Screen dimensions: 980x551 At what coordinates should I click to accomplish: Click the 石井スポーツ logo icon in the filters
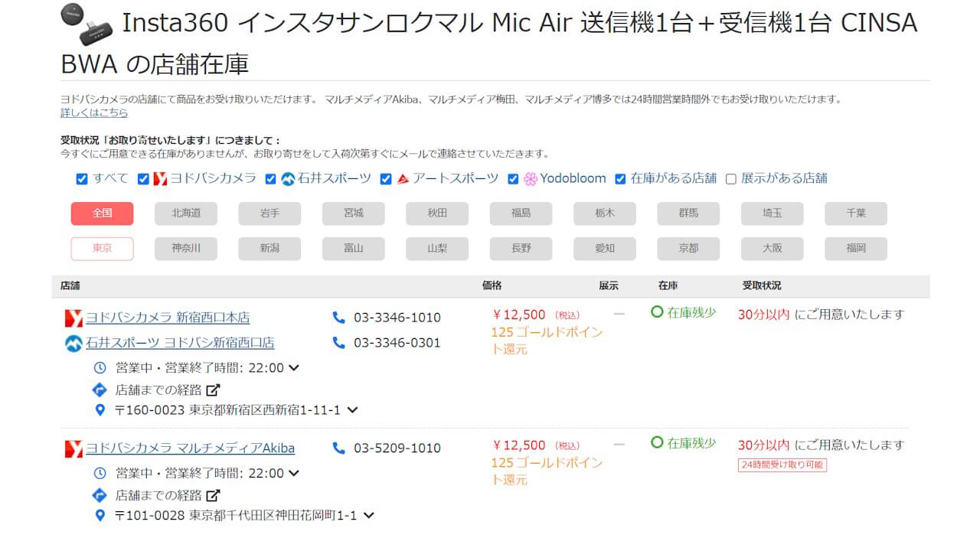[x=288, y=179]
